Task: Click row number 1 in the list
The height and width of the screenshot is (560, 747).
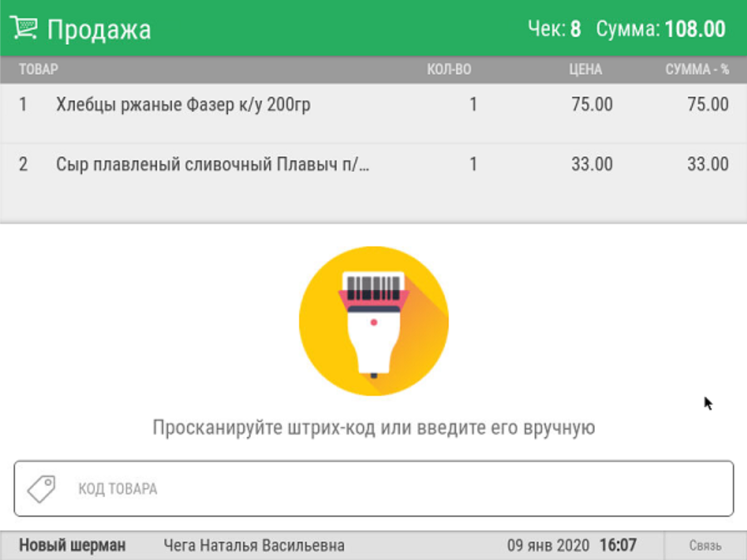Action: pos(23,105)
